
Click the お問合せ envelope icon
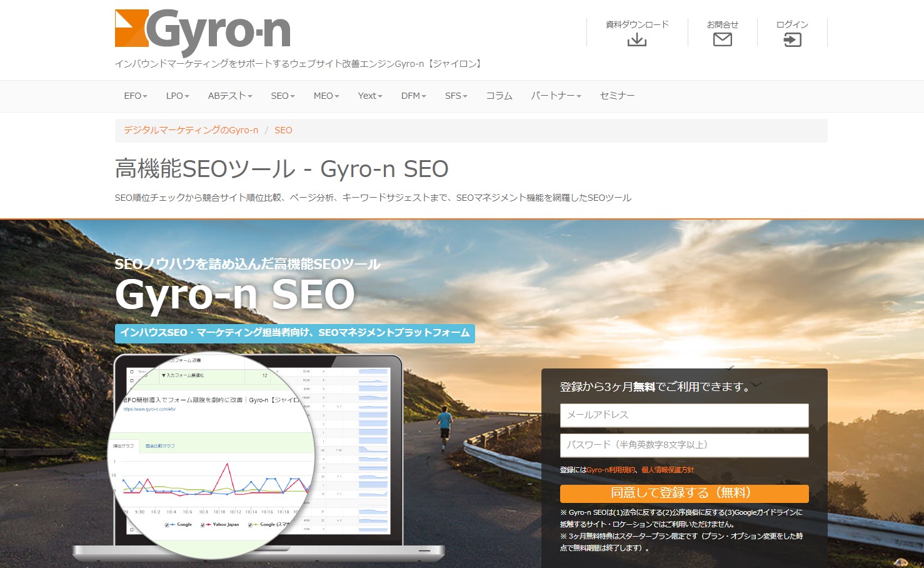coord(723,39)
